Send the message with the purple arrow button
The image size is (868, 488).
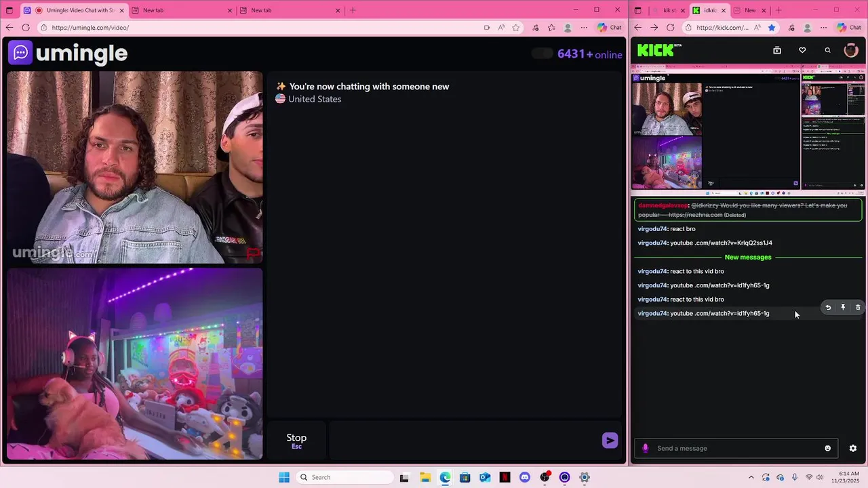pyautogui.click(x=610, y=441)
